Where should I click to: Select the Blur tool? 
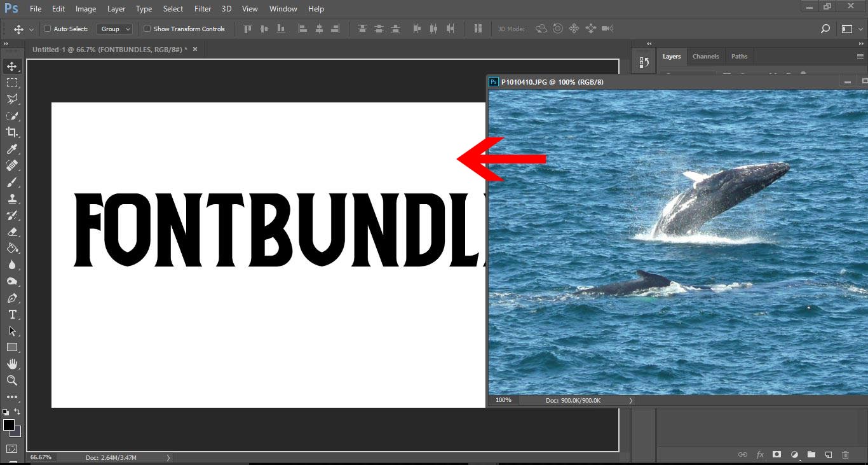tap(11, 265)
